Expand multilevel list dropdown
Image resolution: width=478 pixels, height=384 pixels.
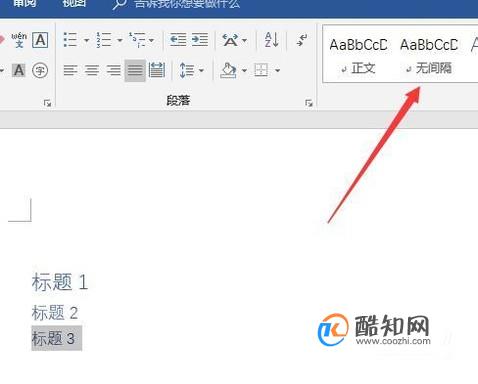(x=151, y=40)
